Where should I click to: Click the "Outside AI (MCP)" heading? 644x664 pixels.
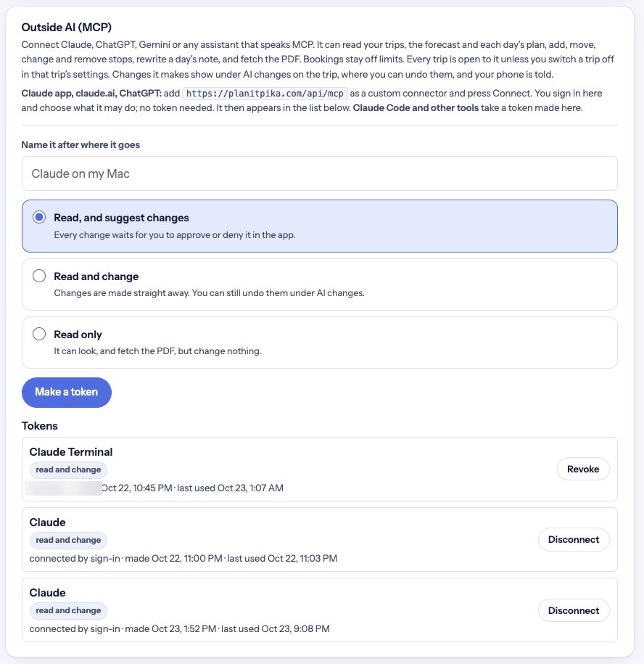tap(67, 27)
